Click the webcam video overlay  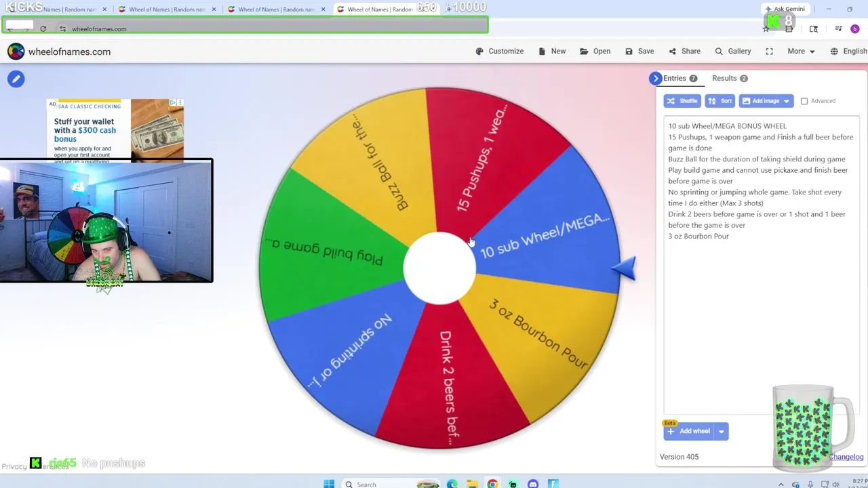click(x=106, y=221)
